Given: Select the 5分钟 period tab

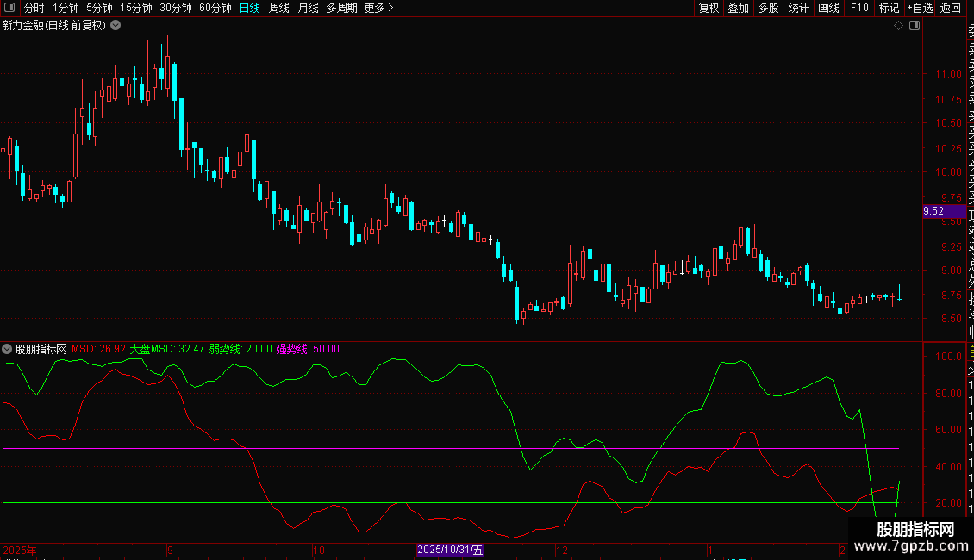Looking at the screenshot, I should (99, 8).
